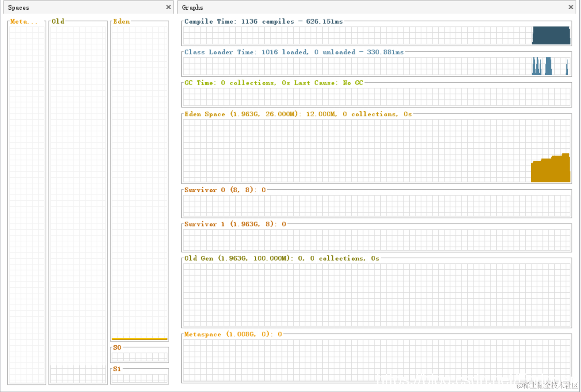581x392 pixels.
Task: Click the Survivor 0 graph area
Action: pyautogui.click(x=377, y=206)
